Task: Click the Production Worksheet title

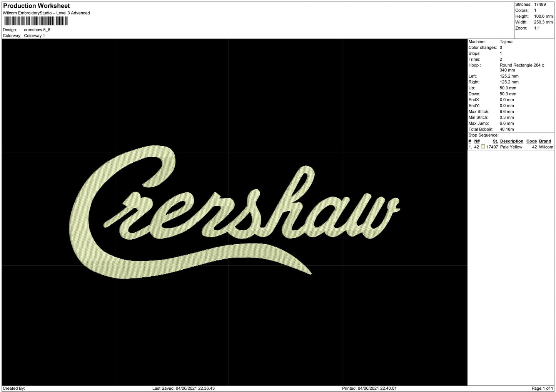Action: coord(36,6)
